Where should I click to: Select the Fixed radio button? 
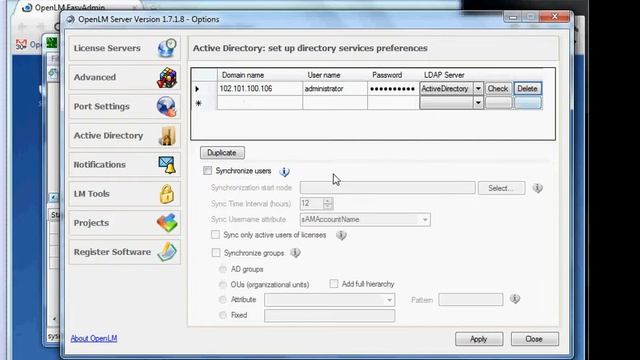(222, 315)
